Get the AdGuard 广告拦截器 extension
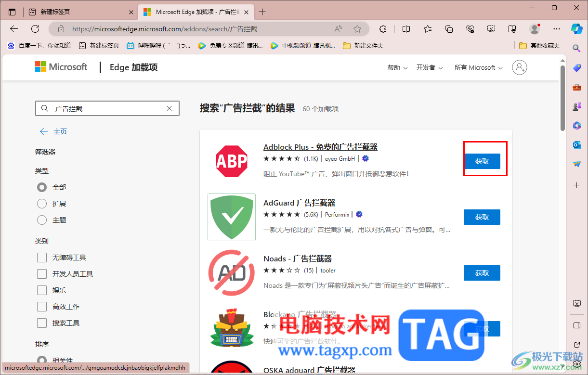 pos(482,217)
